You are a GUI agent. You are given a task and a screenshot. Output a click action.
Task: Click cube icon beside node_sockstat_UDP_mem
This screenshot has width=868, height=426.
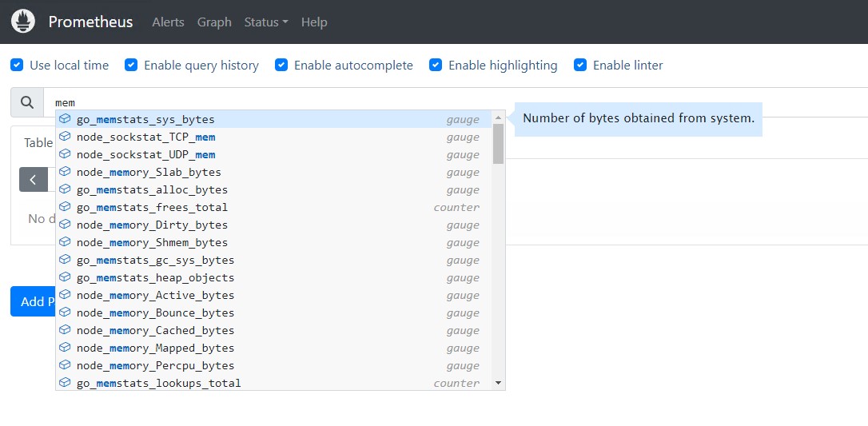66,153
